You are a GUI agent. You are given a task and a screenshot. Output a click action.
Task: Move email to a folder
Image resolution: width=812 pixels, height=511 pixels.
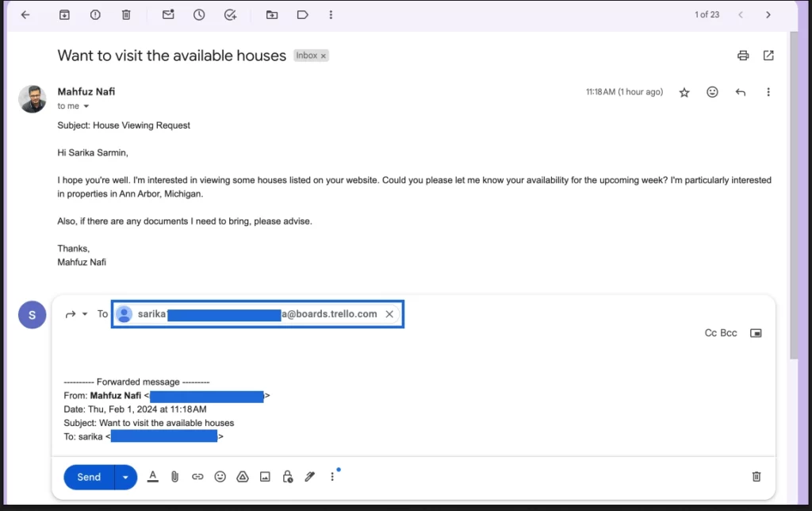pyautogui.click(x=272, y=14)
